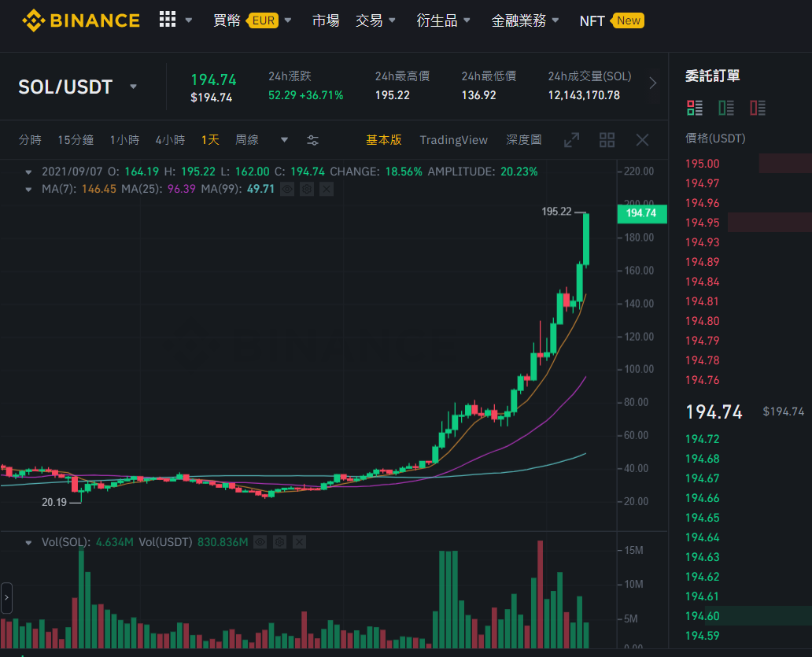Expand chart to fullscreen
Screen dimensions: 812x657
click(571, 140)
